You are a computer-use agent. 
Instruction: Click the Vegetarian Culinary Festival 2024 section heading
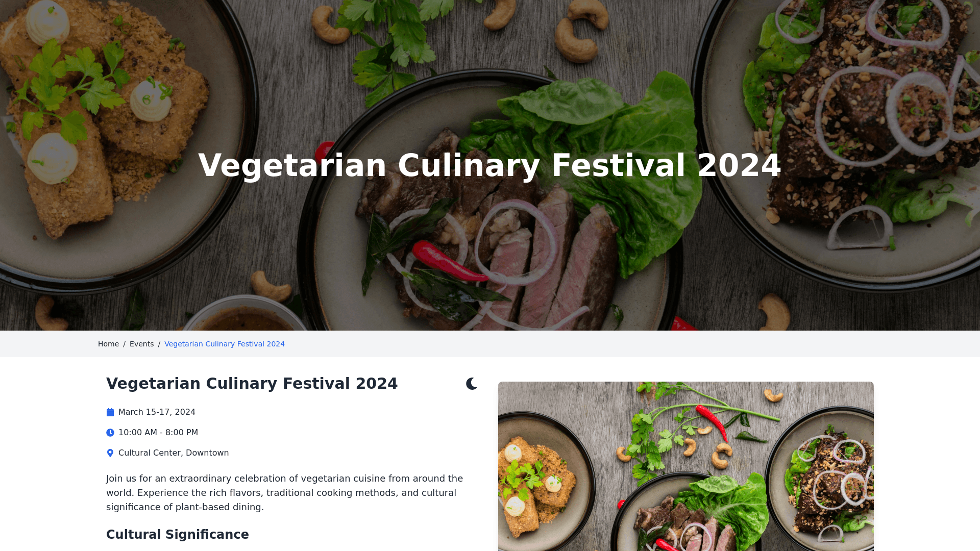coord(252,384)
